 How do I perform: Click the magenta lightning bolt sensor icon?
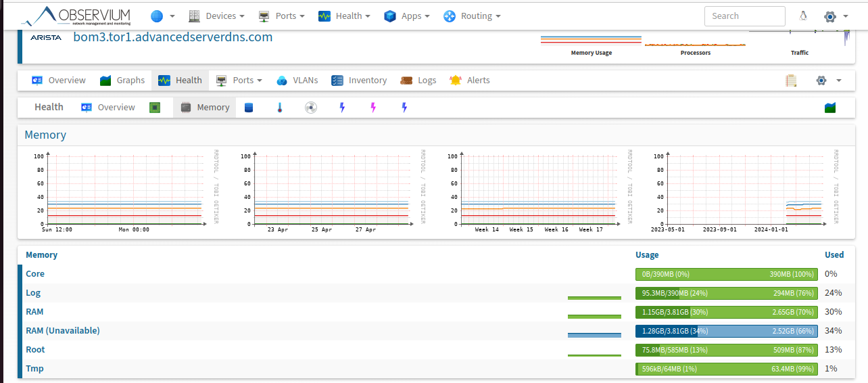click(372, 108)
